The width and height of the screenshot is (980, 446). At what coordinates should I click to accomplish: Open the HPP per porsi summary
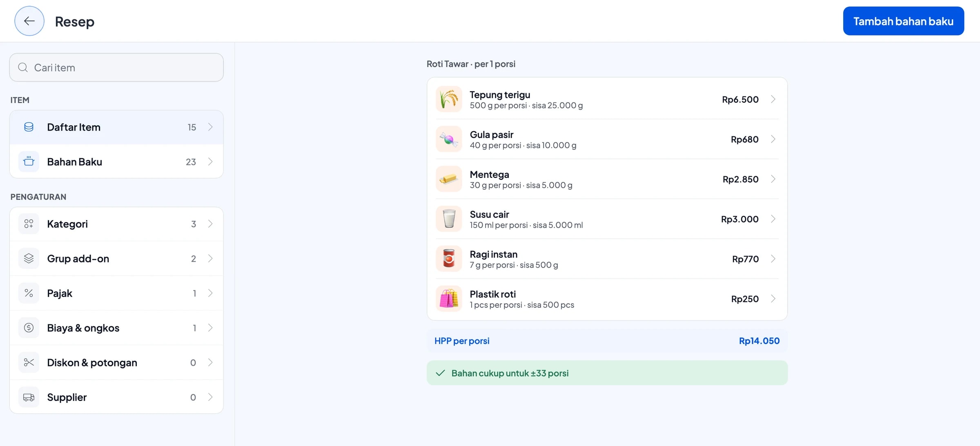coord(607,341)
